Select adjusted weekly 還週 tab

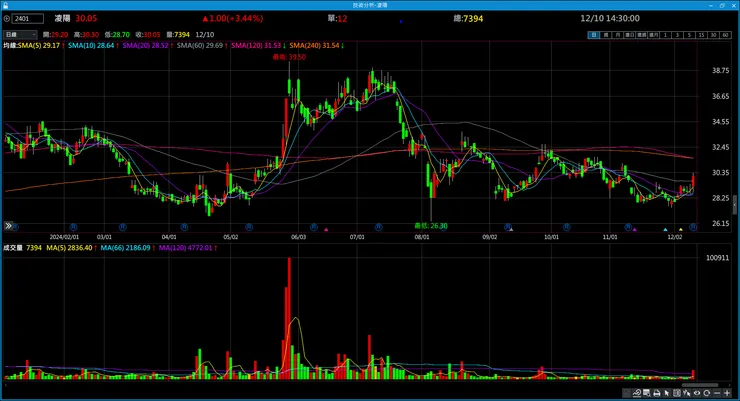click(641, 35)
